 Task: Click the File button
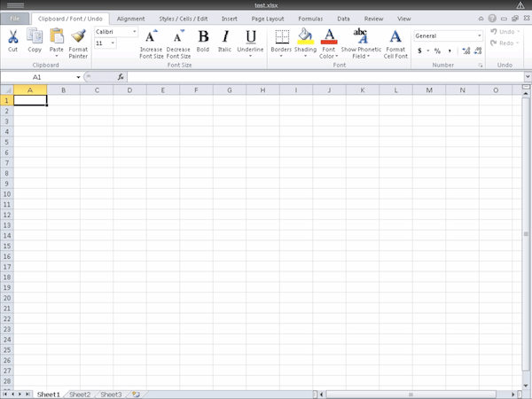[x=14, y=18]
